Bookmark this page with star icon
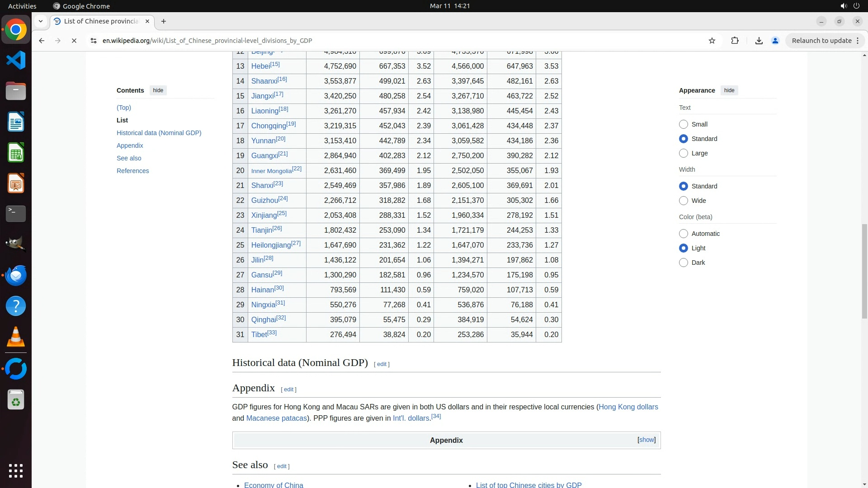The image size is (868, 488). tap(712, 41)
